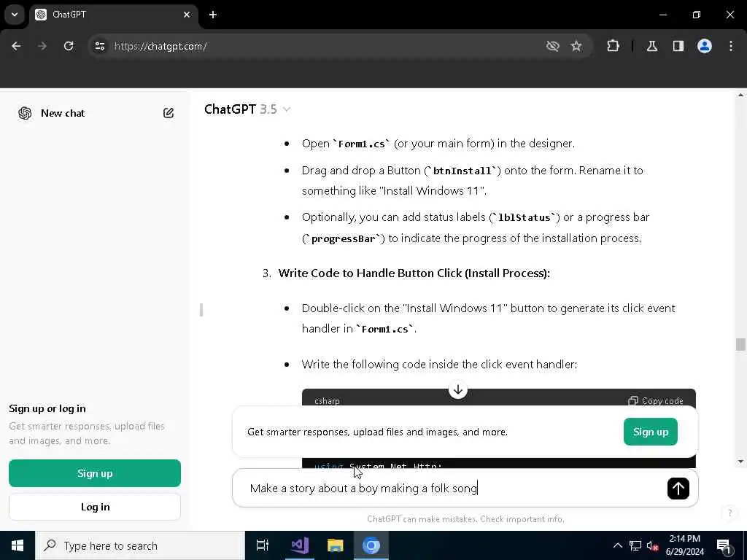Click the muted volume tray icon
This screenshot has height=560, width=747.
pos(652,545)
